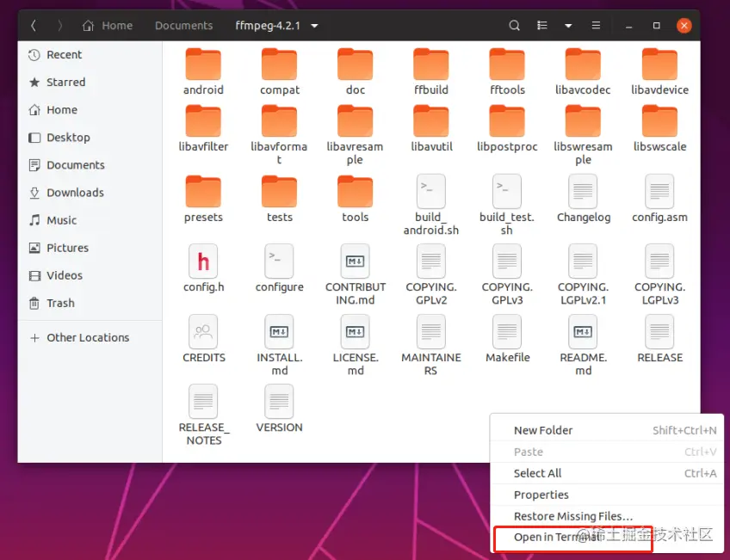Select the Changelog file icon
The image size is (730, 560).
(583, 191)
